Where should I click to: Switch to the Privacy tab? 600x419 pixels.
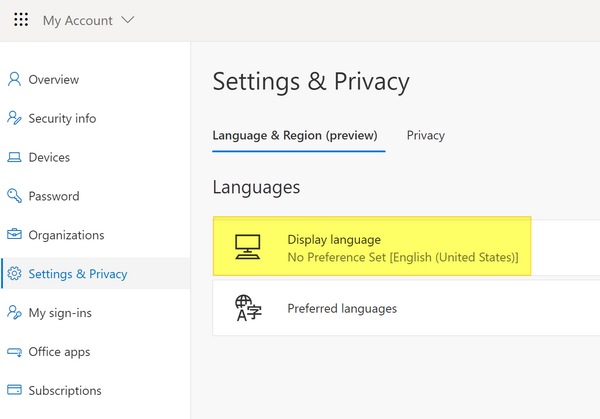coord(426,135)
